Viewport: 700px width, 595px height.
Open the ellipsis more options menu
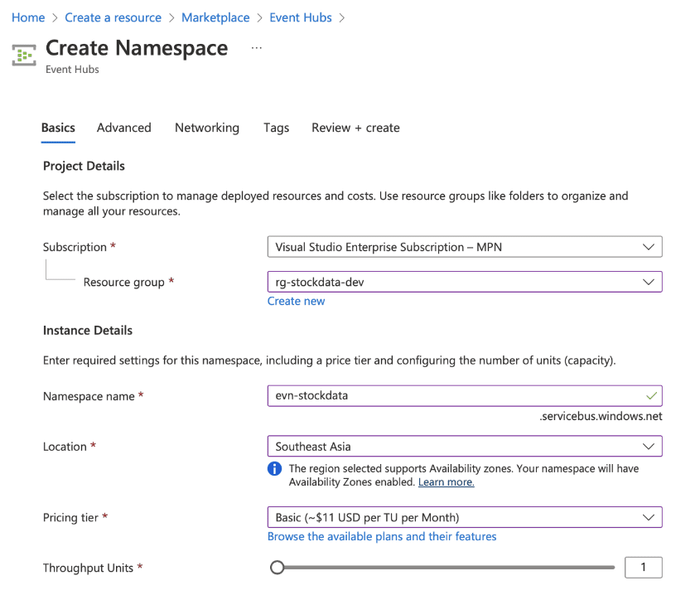coord(256,48)
